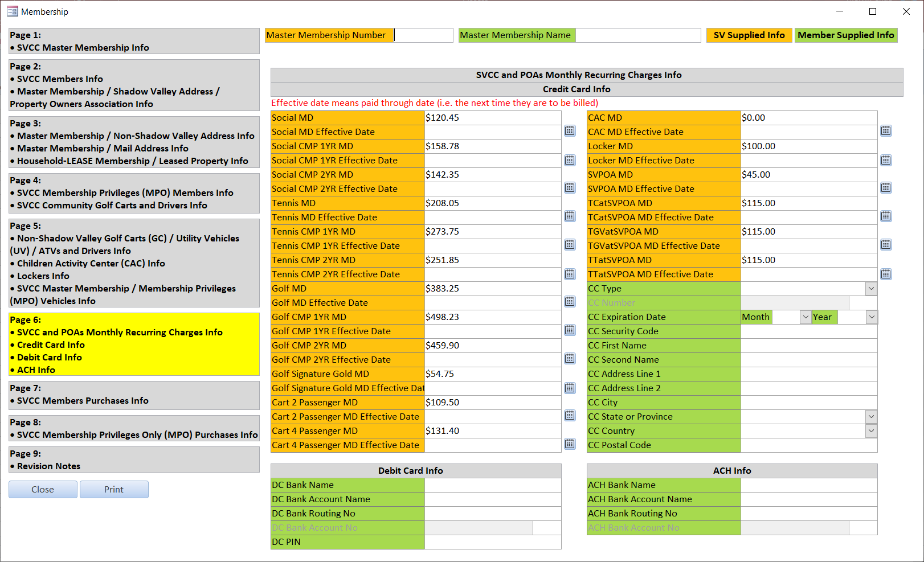Click the DC Bank Name field
The height and width of the screenshot is (562, 924).
tap(493, 485)
